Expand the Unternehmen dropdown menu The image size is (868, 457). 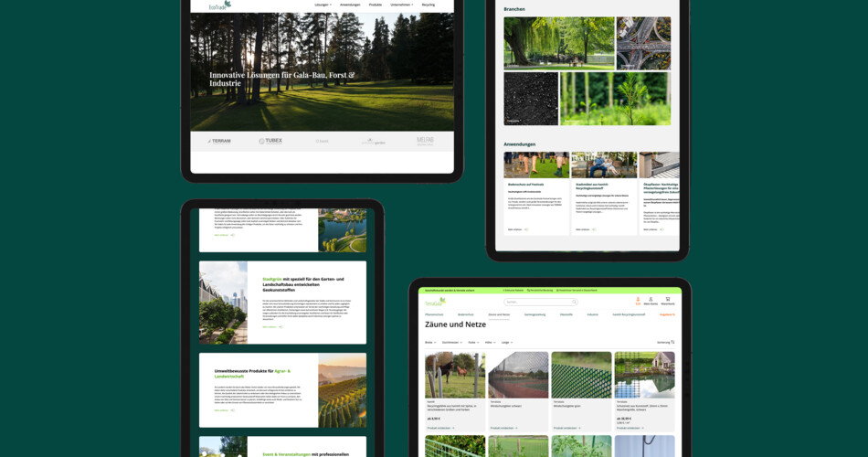(401, 5)
